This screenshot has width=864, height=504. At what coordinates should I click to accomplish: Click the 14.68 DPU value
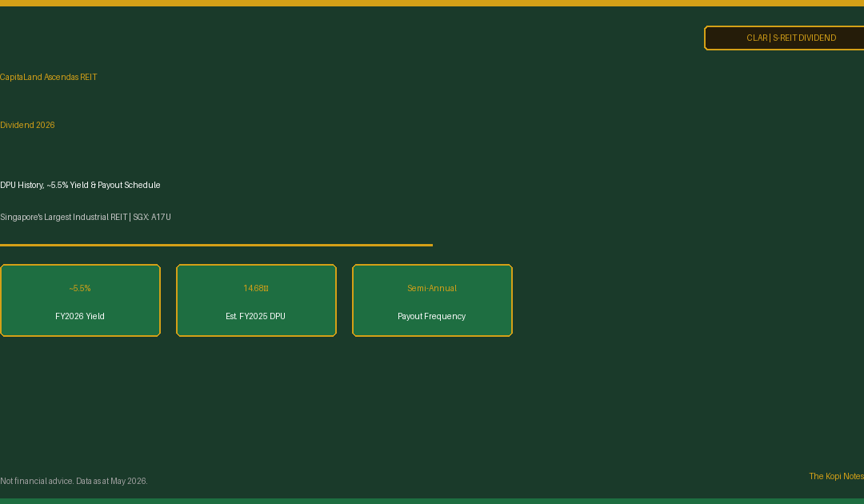(x=256, y=288)
